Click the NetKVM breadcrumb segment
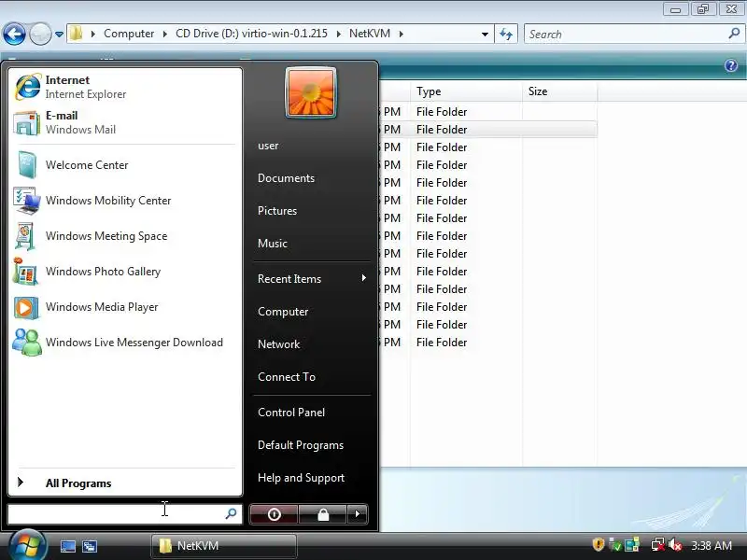 pyautogui.click(x=370, y=34)
